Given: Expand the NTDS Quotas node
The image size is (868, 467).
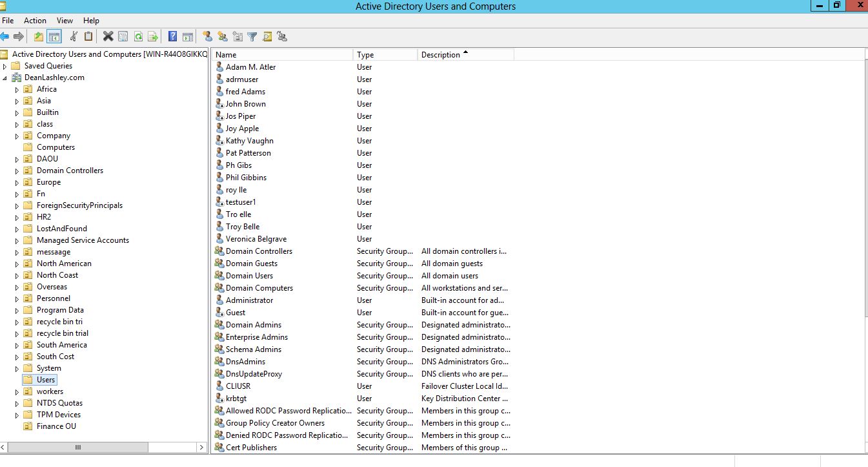Looking at the screenshot, I should 17,403.
